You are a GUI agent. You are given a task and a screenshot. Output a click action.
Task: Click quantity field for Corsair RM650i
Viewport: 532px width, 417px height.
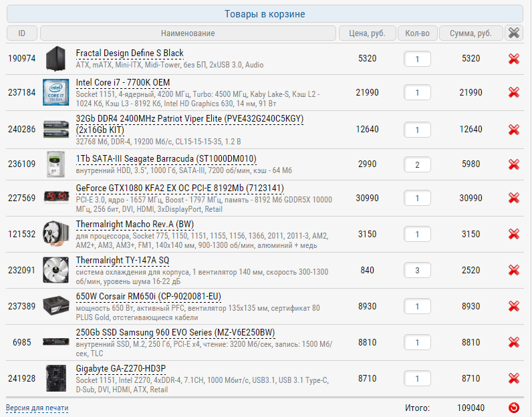pyautogui.click(x=417, y=306)
